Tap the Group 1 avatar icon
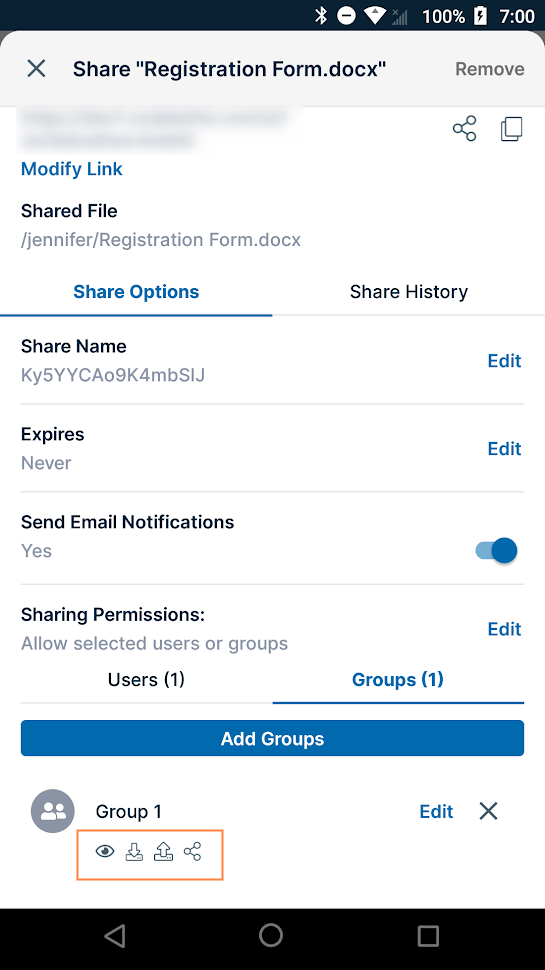The width and height of the screenshot is (545, 970). tap(53, 811)
